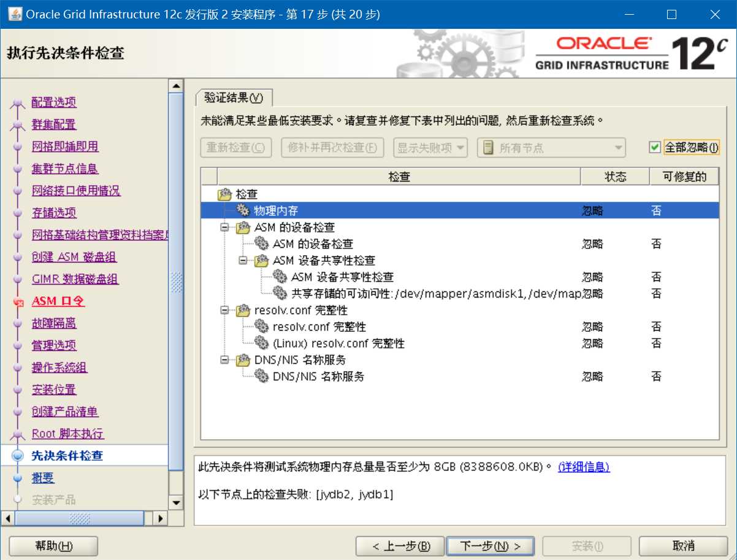The width and height of the screenshot is (737, 560).
Task: Click the folder icon beside resolv.conf 完整性 group
Action: coord(243,310)
